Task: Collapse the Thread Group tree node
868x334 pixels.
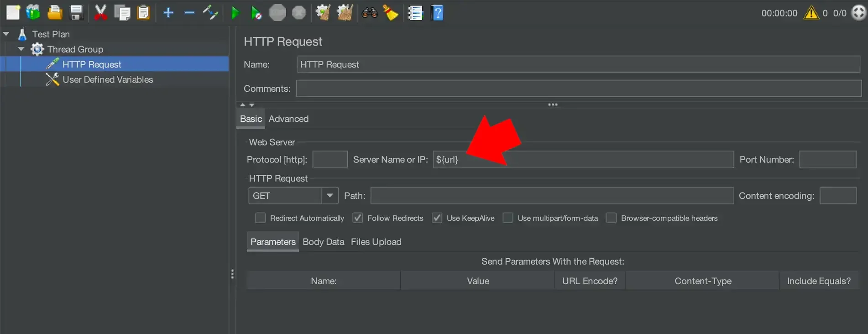Action: coord(21,49)
